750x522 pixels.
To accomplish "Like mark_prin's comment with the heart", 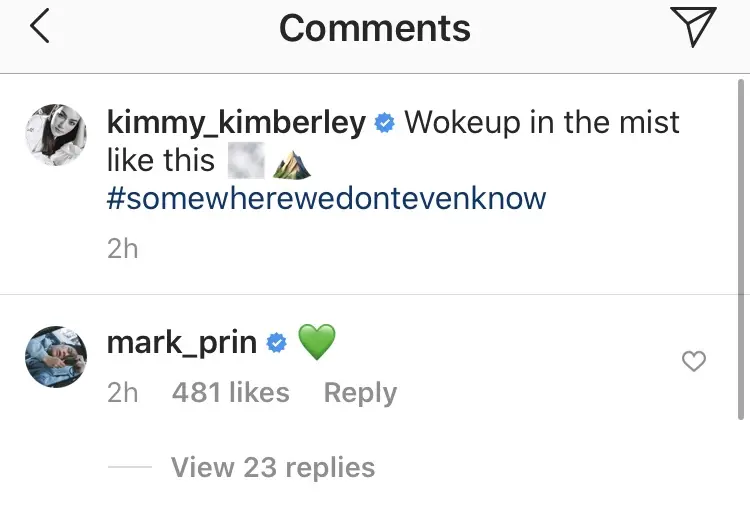I will 693,362.
